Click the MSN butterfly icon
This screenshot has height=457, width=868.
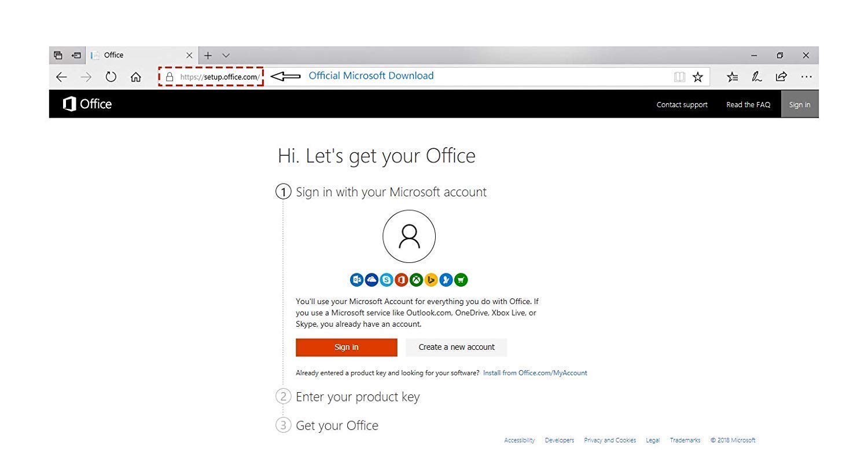pyautogui.click(x=446, y=280)
